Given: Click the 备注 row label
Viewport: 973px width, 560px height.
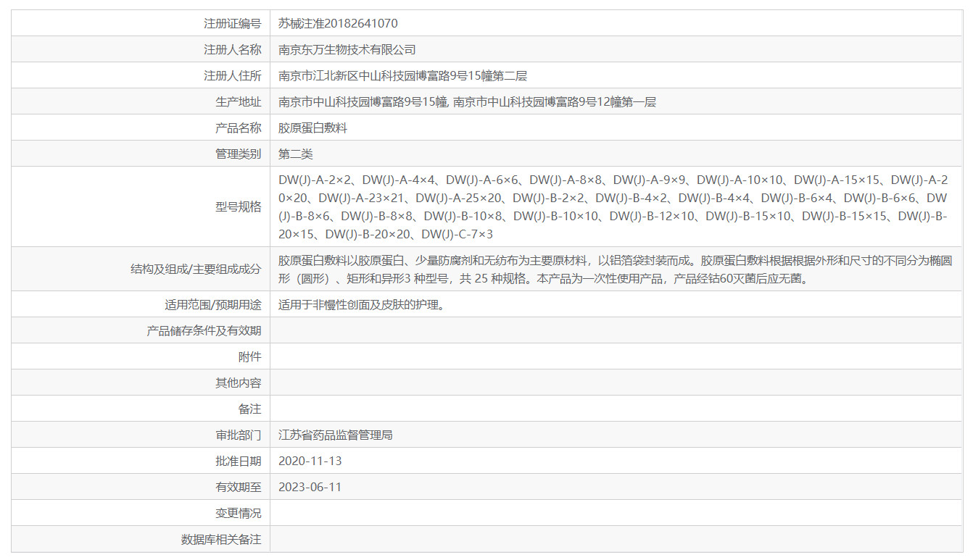Looking at the screenshot, I should pyautogui.click(x=249, y=409).
